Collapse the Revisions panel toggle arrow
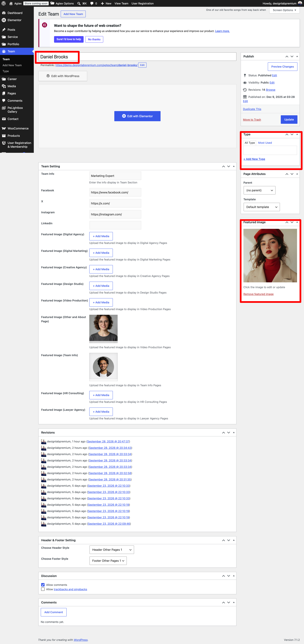304x644 pixels. tap(233, 432)
